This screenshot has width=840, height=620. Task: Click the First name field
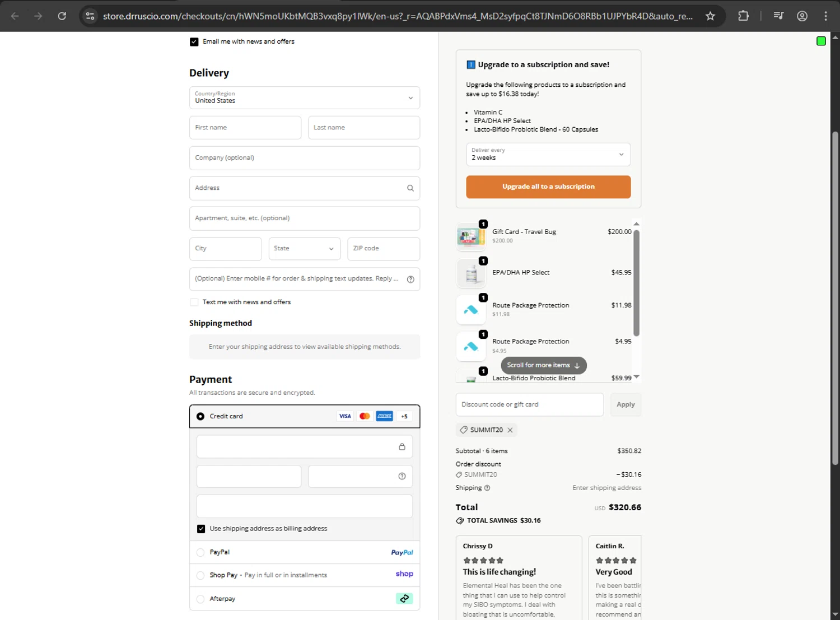245,128
